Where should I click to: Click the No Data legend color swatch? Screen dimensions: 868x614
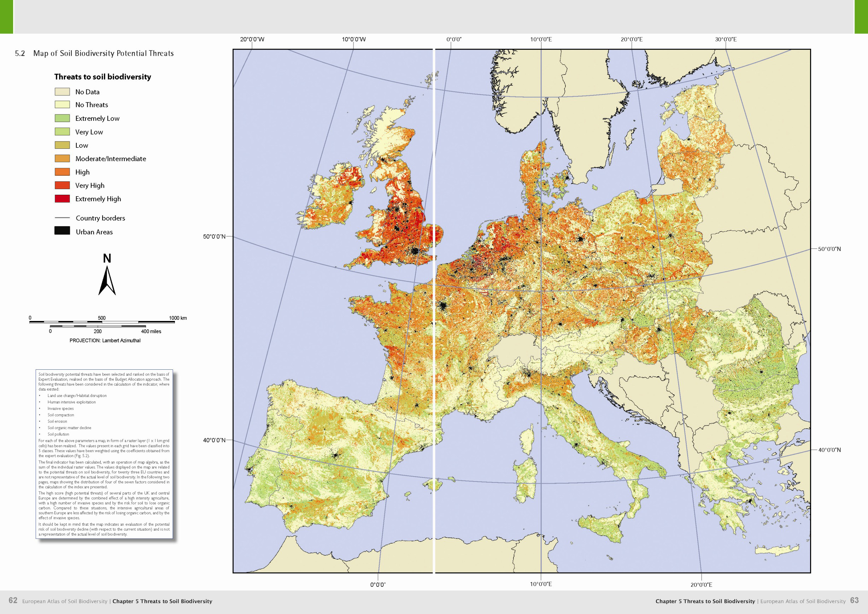tap(62, 92)
